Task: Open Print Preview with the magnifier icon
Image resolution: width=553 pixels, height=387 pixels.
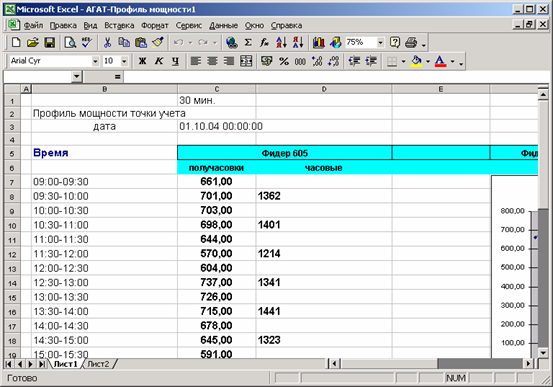Action: click(70, 43)
